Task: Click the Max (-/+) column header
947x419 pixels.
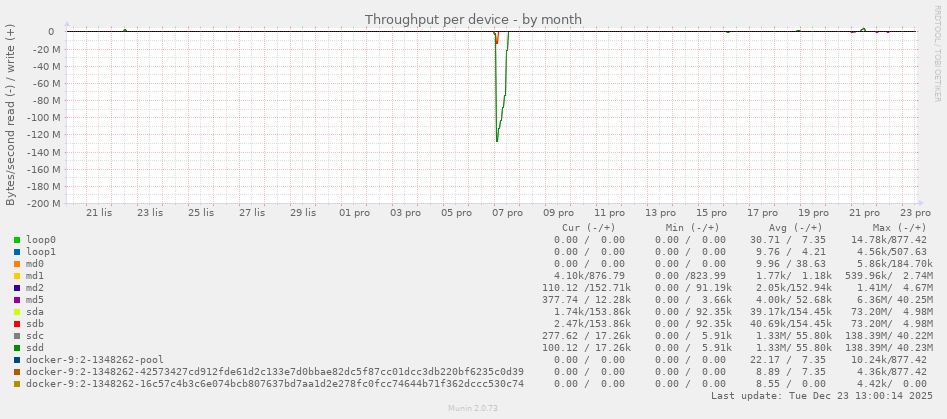Action: pos(899,228)
